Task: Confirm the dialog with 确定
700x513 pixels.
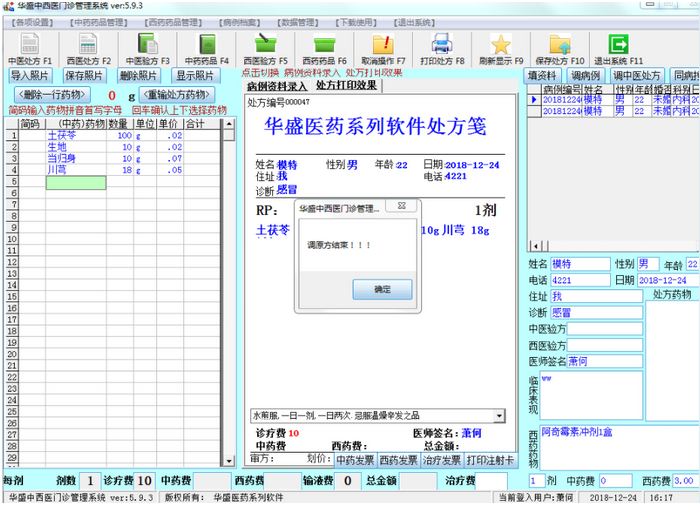Action: [382, 289]
